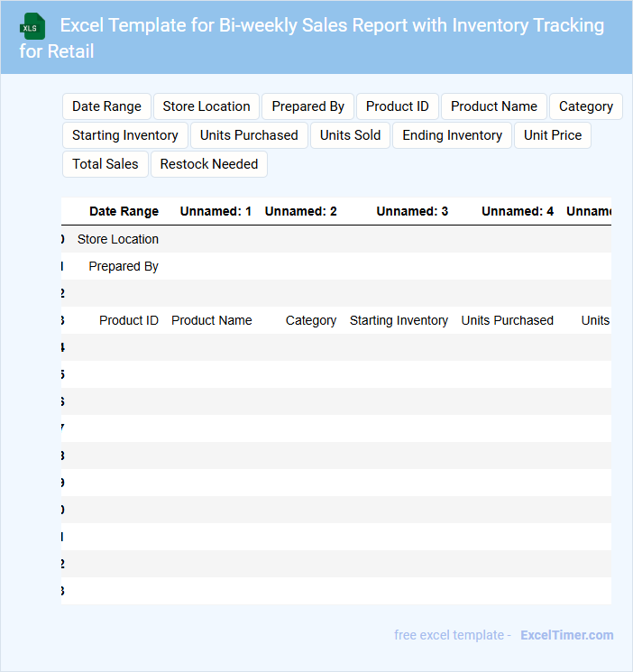Click the Starting Inventory tag
Screen dimensions: 633x672
click(x=125, y=135)
